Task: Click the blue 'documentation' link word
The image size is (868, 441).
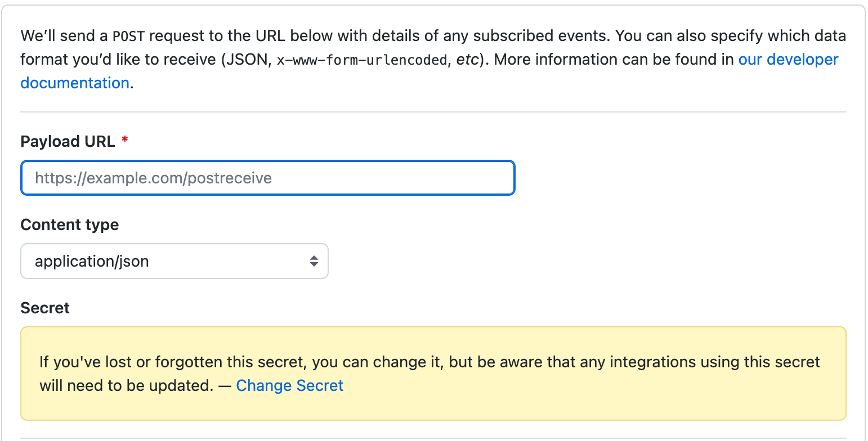Action: pyautogui.click(x=75, y=83)
